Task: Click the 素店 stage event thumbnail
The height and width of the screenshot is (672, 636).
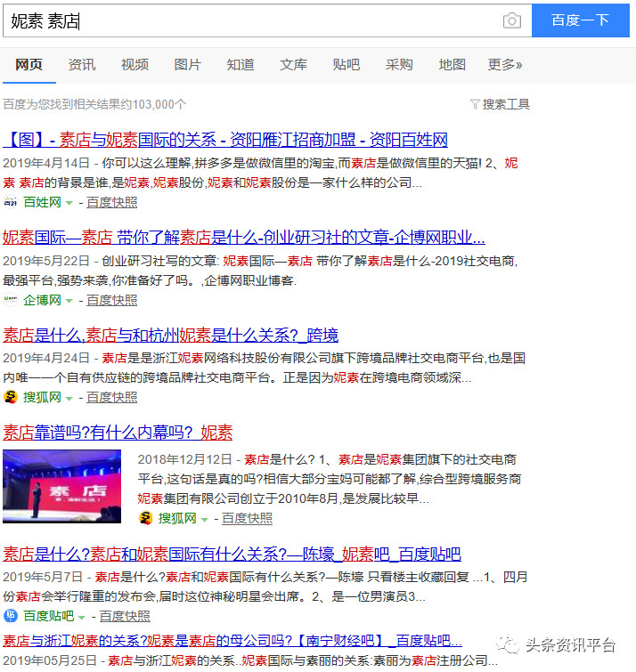Action: coord(62,486)
